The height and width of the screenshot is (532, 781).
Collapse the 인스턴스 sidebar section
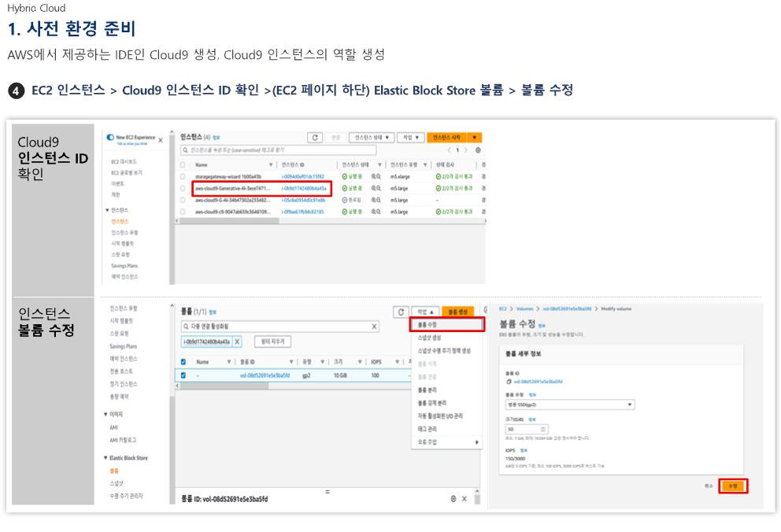[x=107, y=210]
